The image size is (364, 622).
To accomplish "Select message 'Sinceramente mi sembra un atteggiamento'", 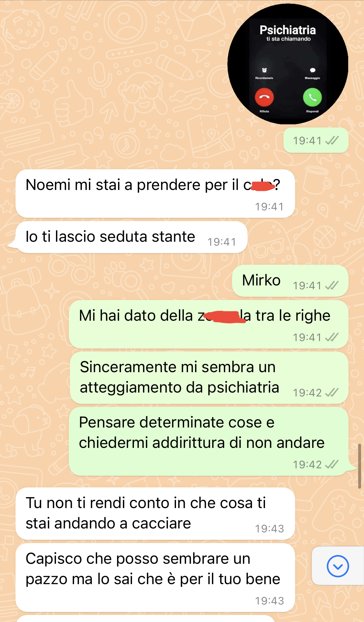I will coord(209,378).
